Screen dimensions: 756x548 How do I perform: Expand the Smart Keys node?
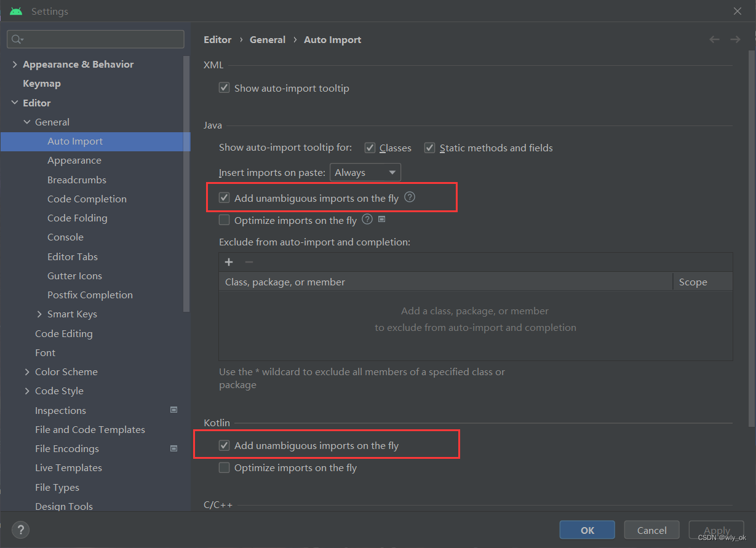39,314
